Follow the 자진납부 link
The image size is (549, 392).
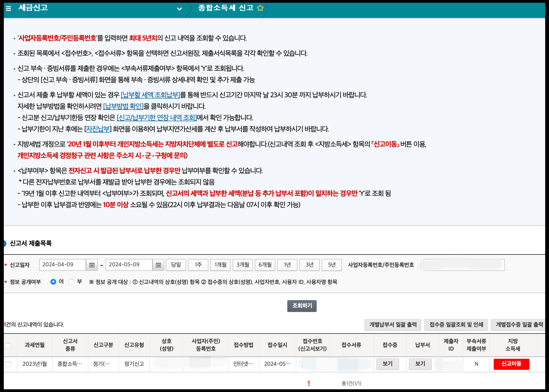click(x=98, y=129)
